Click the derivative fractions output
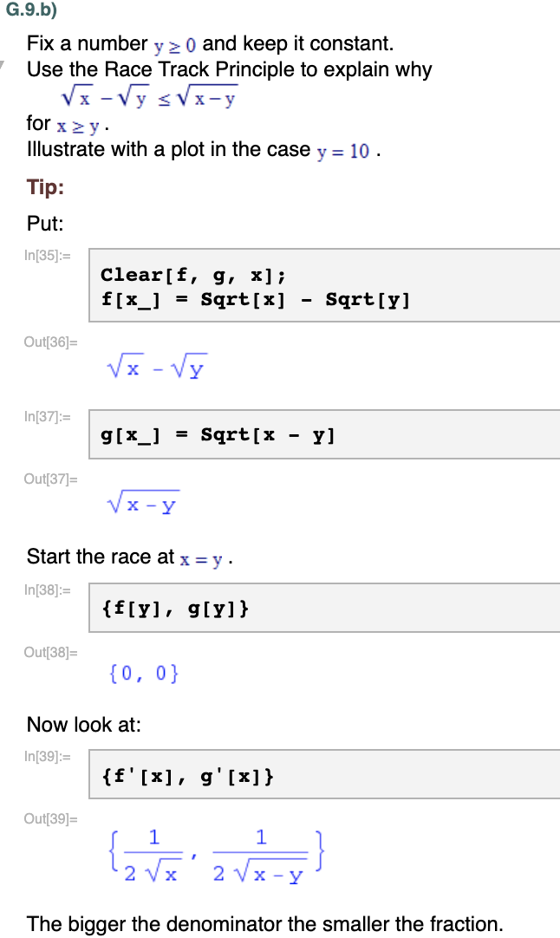The width and height of the screenshot is (560, 938). coord(217,856)
